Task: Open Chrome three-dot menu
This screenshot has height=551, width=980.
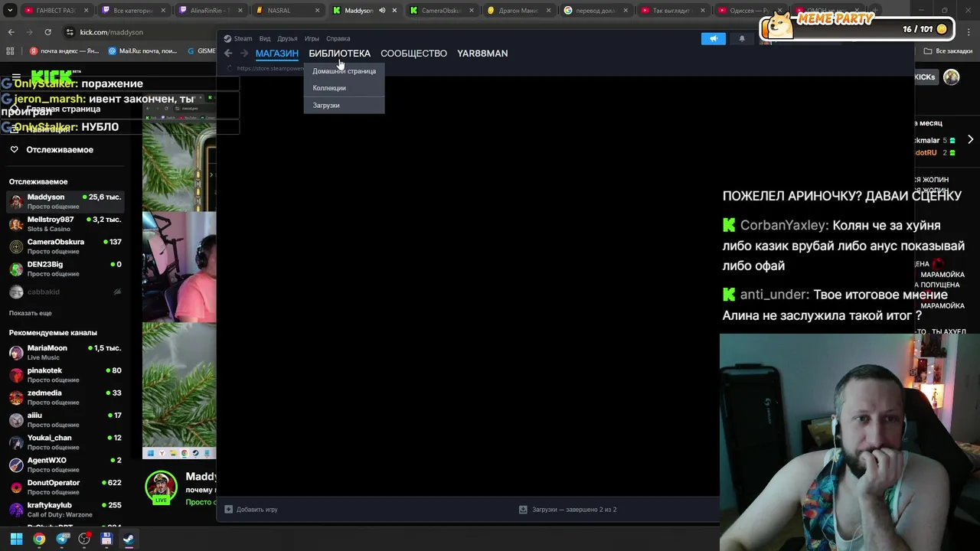Action: [x=969, y=32]
